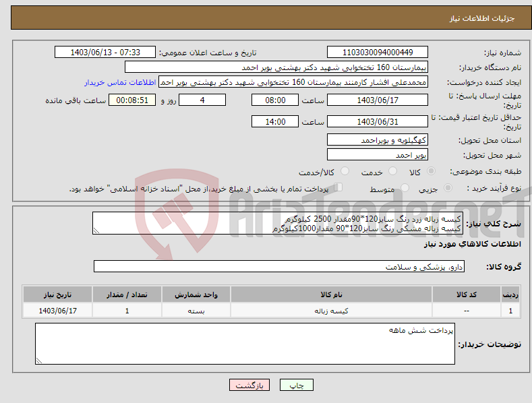The height and width of the screenshot is (403, 532).
Task: Click the row number cell in the كيسه زباله row
Action: [x=510, y=311]
